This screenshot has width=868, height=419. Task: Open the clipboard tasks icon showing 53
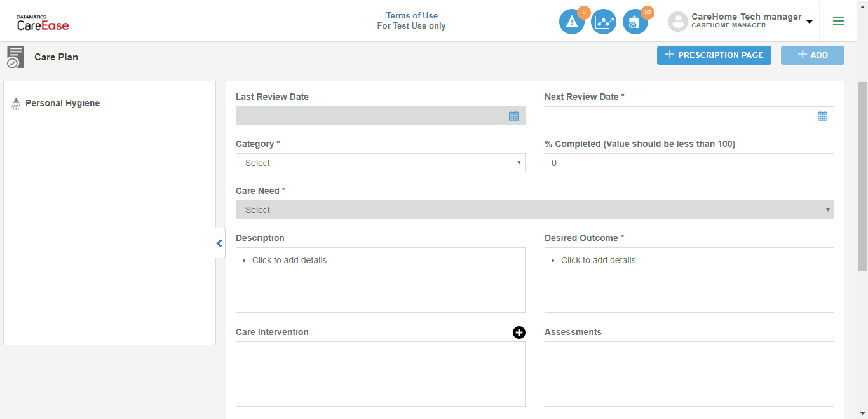click(x=635, y=21)
